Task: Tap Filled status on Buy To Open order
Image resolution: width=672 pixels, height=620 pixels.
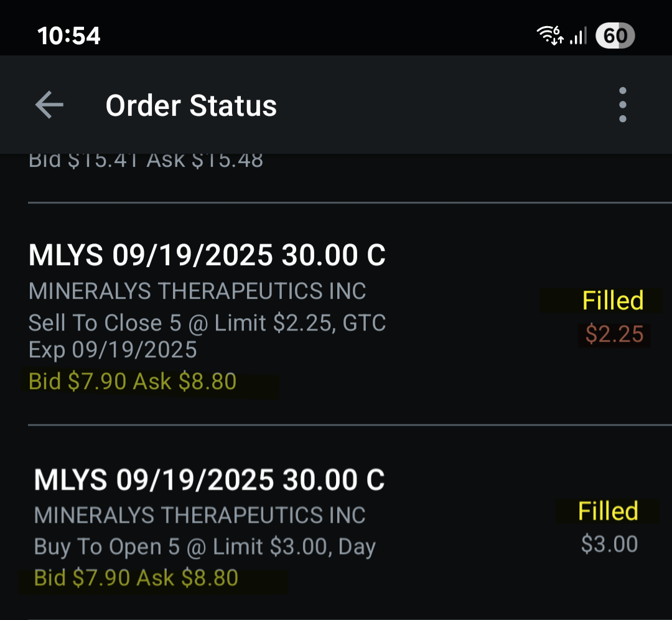Action: [608, 511]
